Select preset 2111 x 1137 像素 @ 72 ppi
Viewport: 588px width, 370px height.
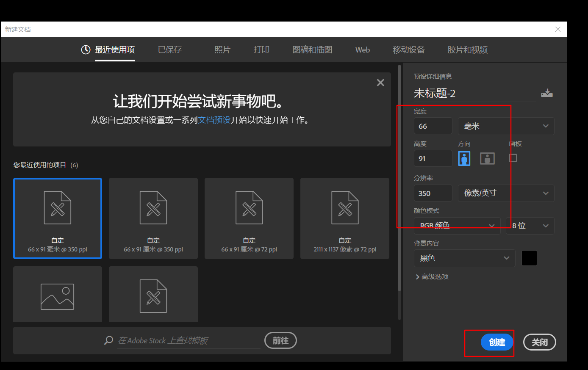[345, 218]
